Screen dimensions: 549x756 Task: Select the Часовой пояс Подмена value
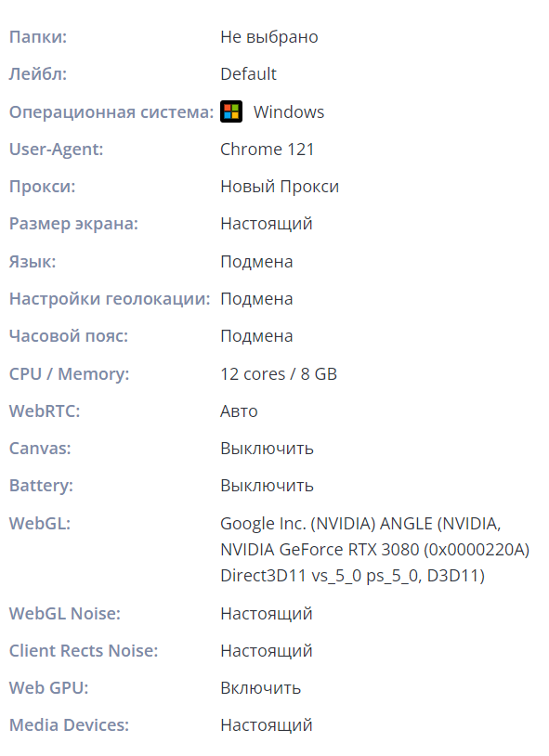pos(256,336)
